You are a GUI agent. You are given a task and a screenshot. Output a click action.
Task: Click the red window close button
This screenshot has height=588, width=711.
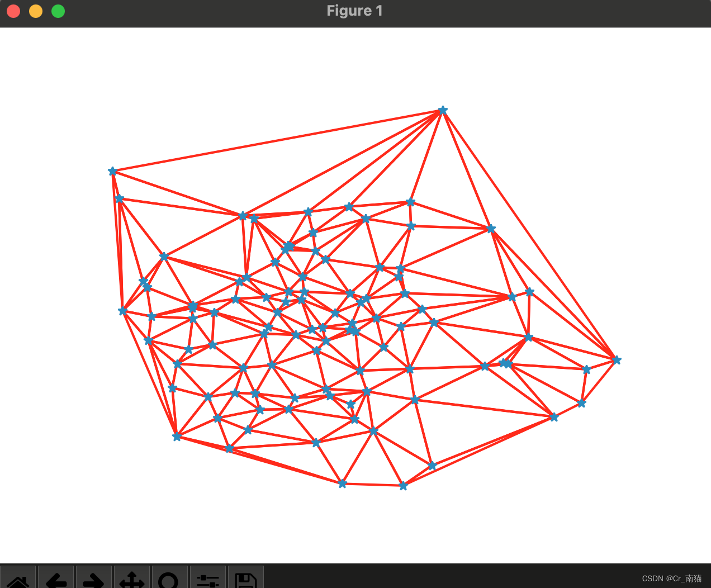(13, 11)
